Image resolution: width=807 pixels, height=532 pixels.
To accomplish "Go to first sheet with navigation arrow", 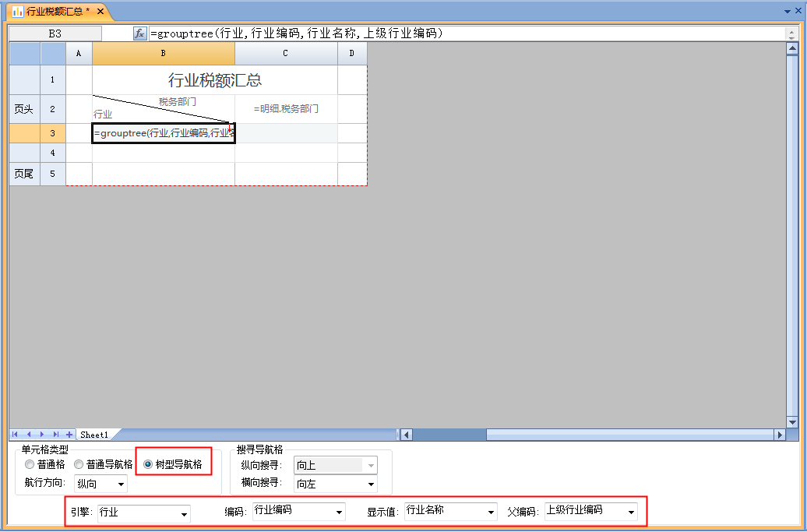I will coord(16,434).
